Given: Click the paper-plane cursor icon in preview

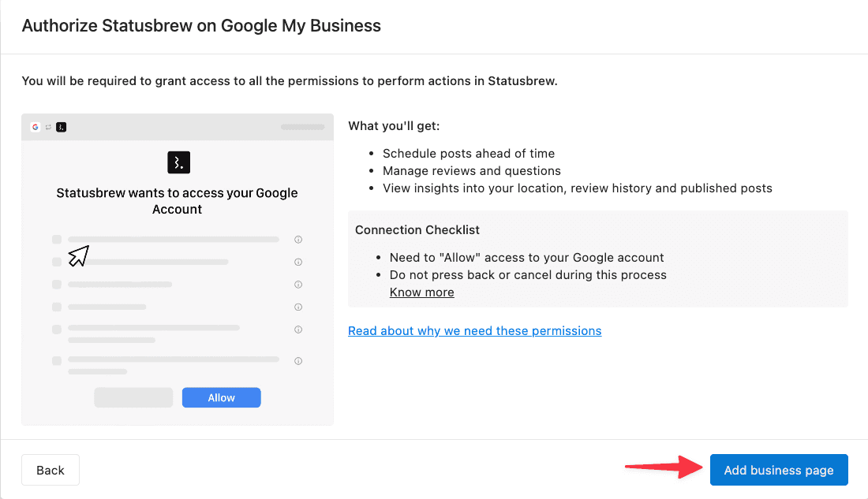Looking at the screenshot, I should 79,255.
